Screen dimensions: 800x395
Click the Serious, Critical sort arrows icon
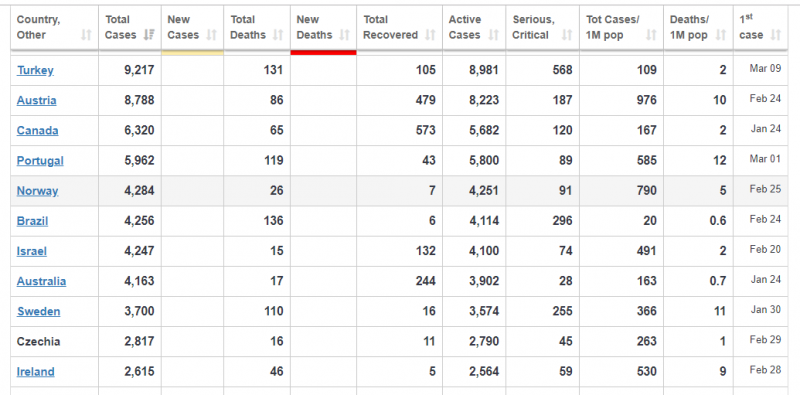point(567,35)
